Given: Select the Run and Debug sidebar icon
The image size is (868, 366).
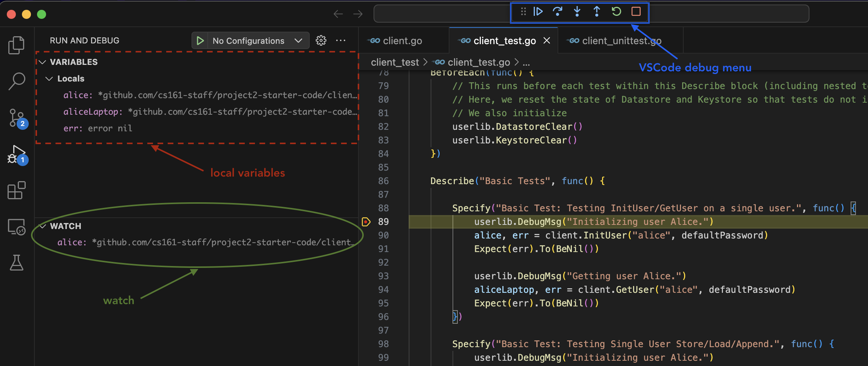Looking at the screenshot, I should 16,154.
